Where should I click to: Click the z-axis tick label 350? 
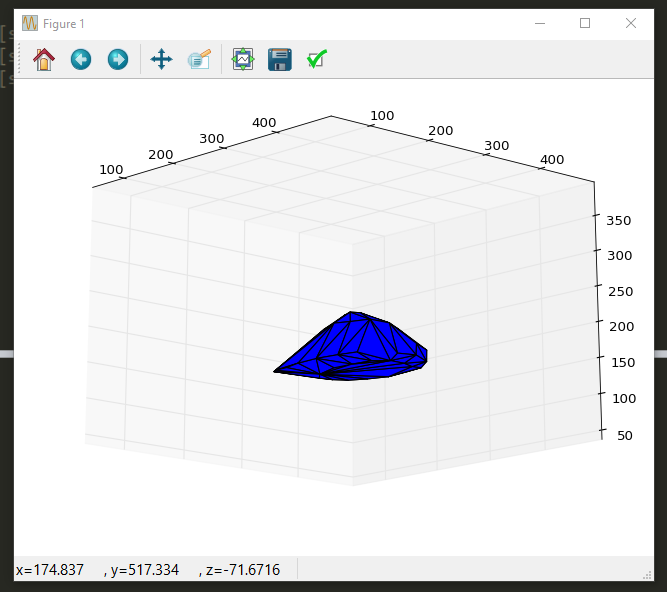click(619, 220)
